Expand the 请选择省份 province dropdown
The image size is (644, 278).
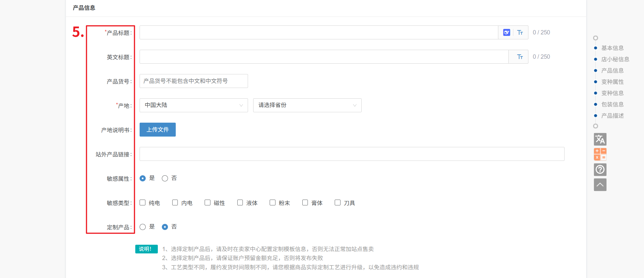[x=307, y=105]
